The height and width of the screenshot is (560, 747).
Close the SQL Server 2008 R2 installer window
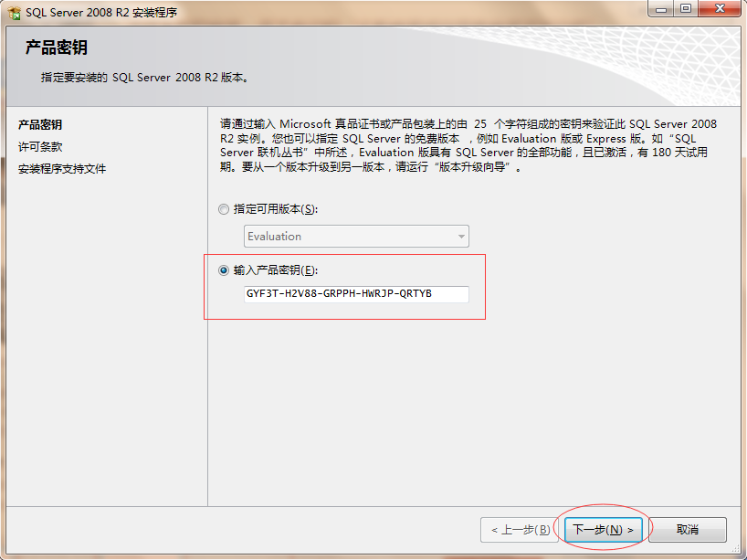pyautogui.click(x=720, y=8)
